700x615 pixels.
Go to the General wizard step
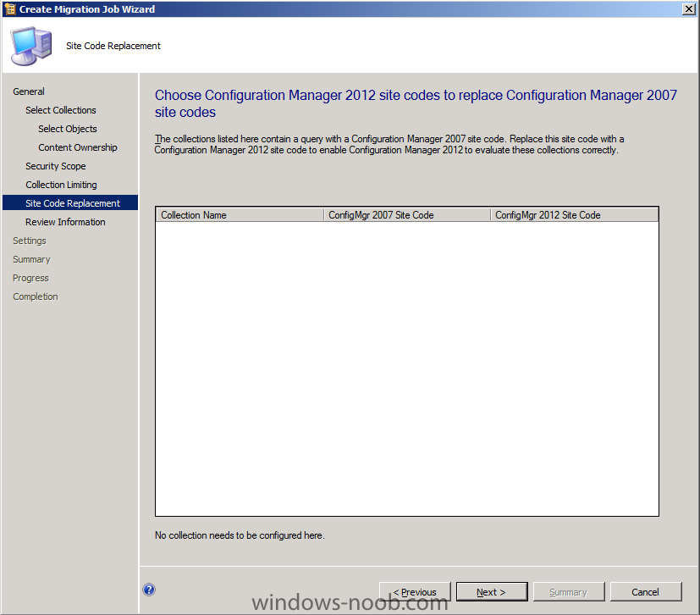29,91
